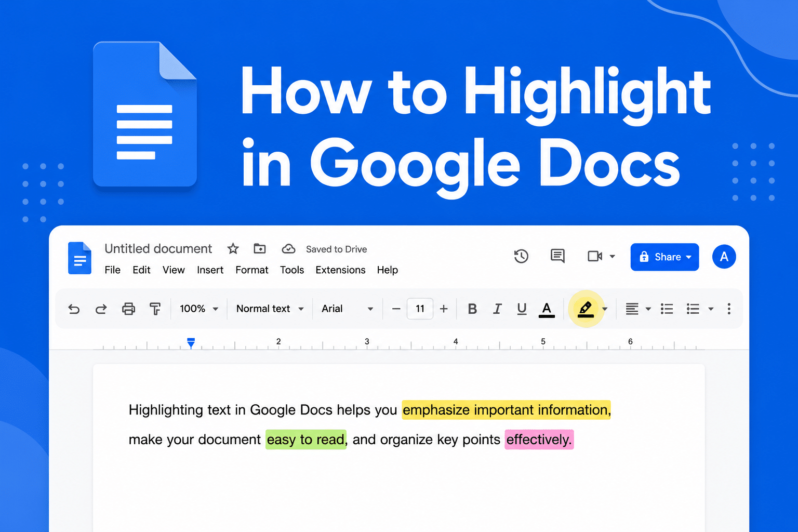The image size is (798, 532).
Task: Click the blue Share button
Action: click(664, 257)
